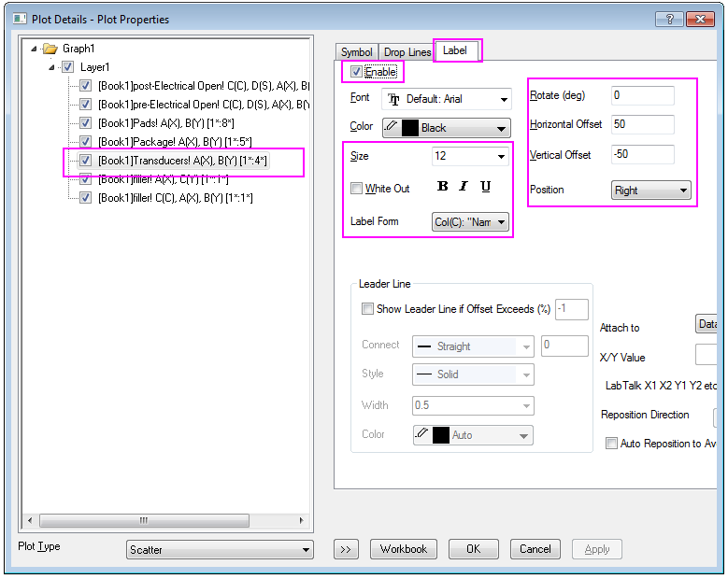Click the black label Color swatch
The image size is (728, 579).
tap(410, 128)
